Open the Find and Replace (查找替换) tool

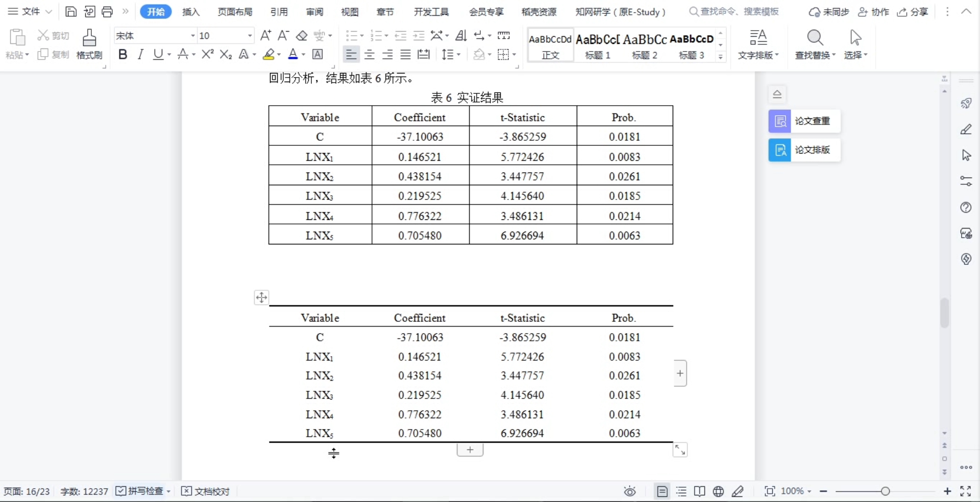(815, 44)
